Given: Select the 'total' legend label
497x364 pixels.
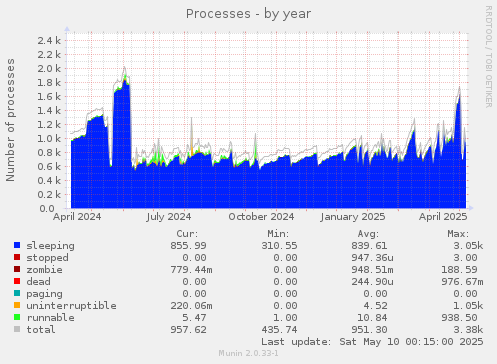Looking at the screenshot, I should click(41, 330).
